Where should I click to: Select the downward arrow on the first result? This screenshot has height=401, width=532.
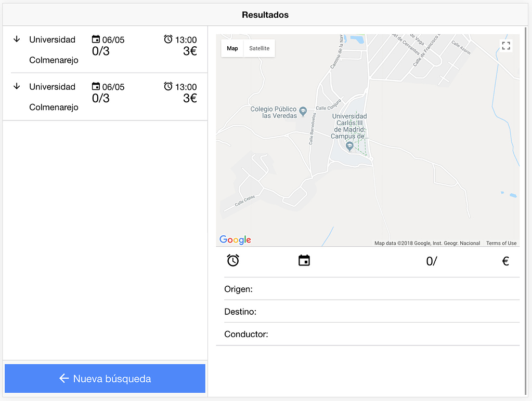[17, 39]
